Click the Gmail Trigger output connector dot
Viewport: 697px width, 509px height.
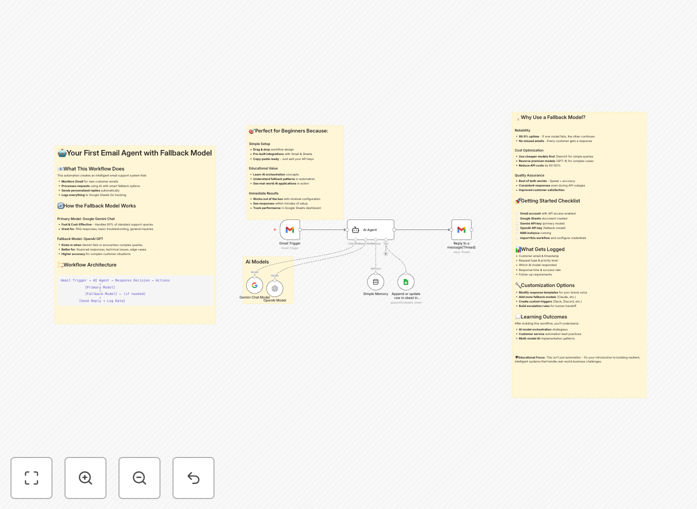pyautogui.click(x=300, y=230)
